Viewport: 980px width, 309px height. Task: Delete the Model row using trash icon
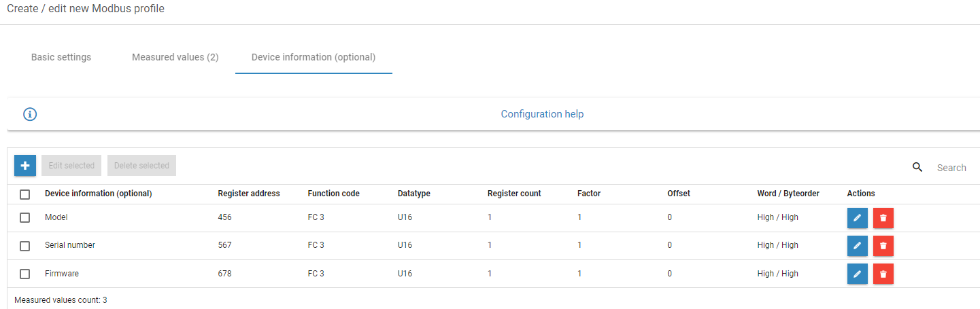(x=883, y=218)
